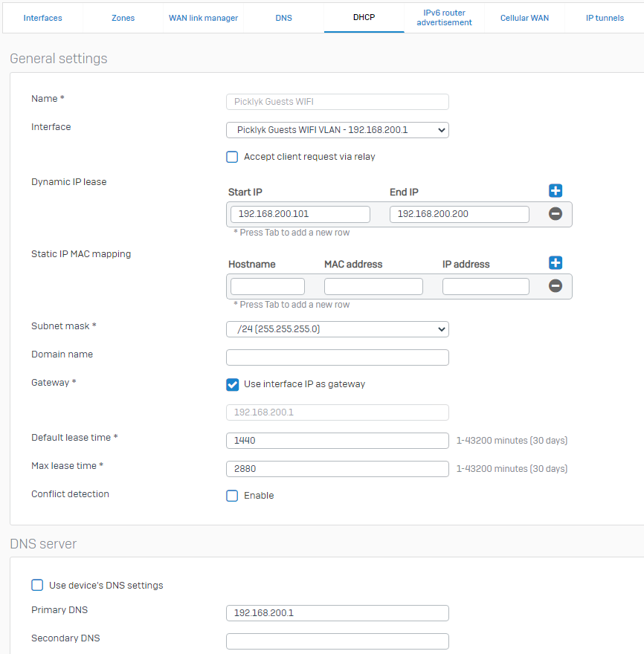
Task: Add a new Static IP MAC mapping row
Action: 555,263
